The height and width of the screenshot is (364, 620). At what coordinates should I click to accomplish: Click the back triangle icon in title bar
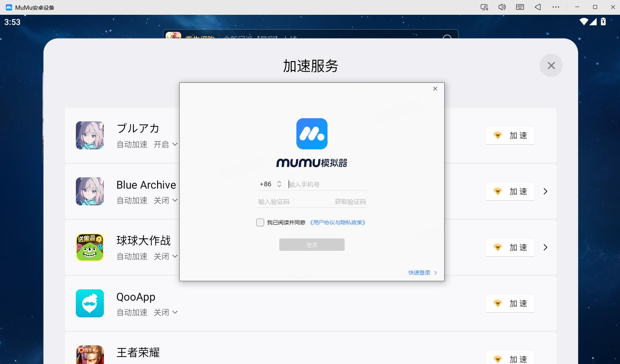(538, 7)
